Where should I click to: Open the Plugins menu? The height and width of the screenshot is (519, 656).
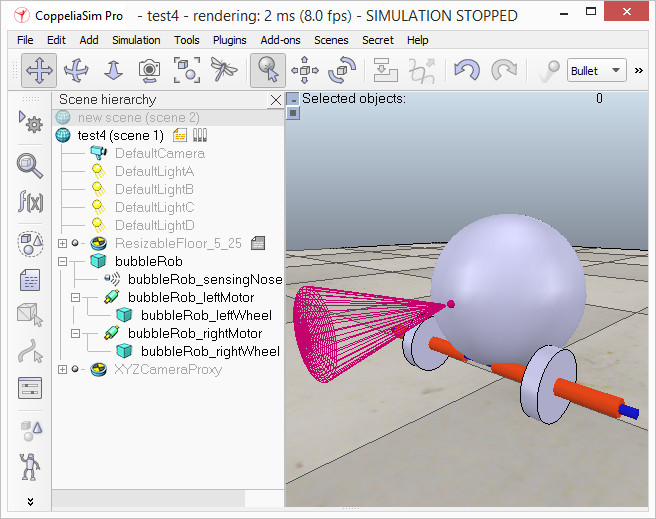229,40
